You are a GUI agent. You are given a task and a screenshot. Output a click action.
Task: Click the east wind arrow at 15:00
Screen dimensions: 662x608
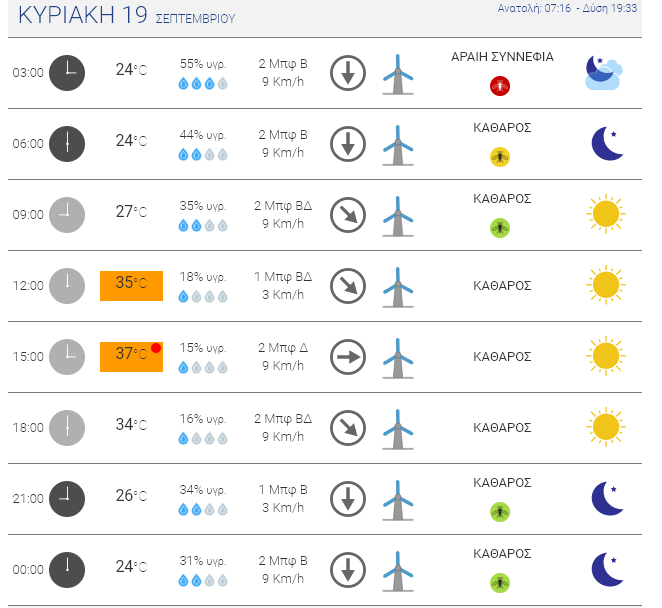347,357
